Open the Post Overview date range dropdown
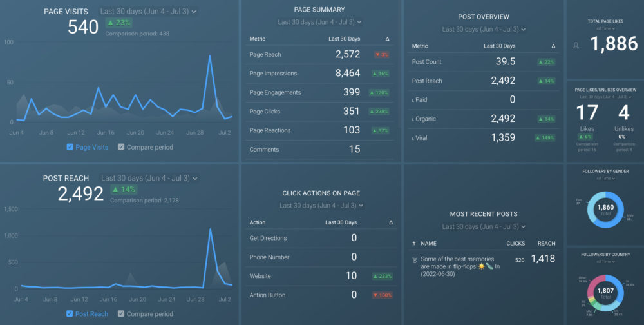Screen dimensions: 644x325 click(484, 29)
